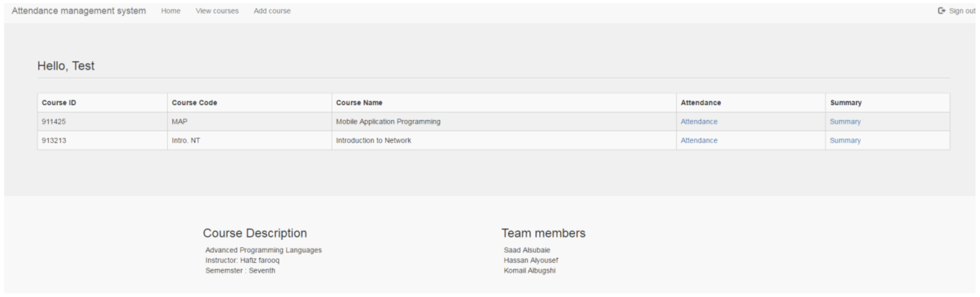Click the Course Description heading
980x297 pixels.
(254, 233)
